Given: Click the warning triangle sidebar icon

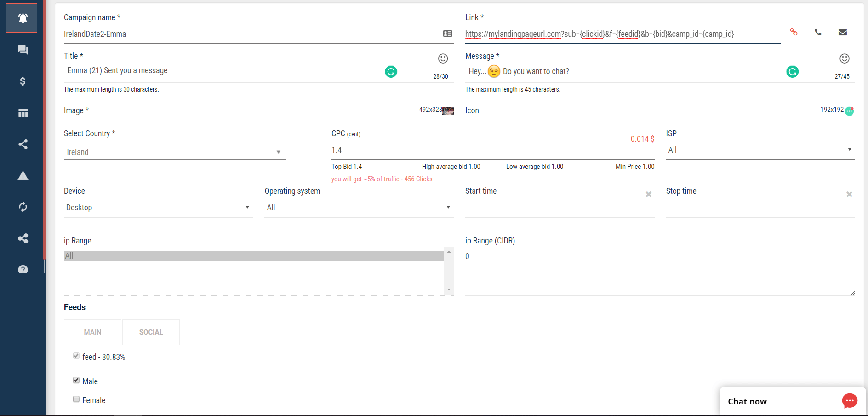Looking at the screenshot, I should [23, 176].
